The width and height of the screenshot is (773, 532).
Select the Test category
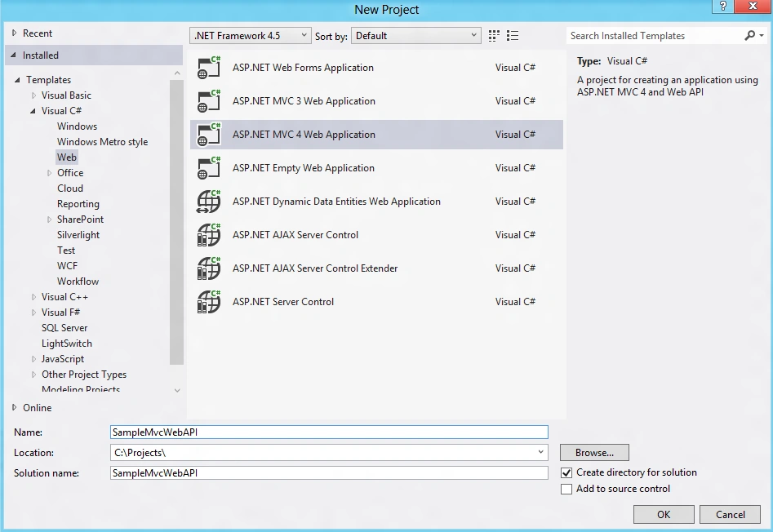click(x=66, y=250)
